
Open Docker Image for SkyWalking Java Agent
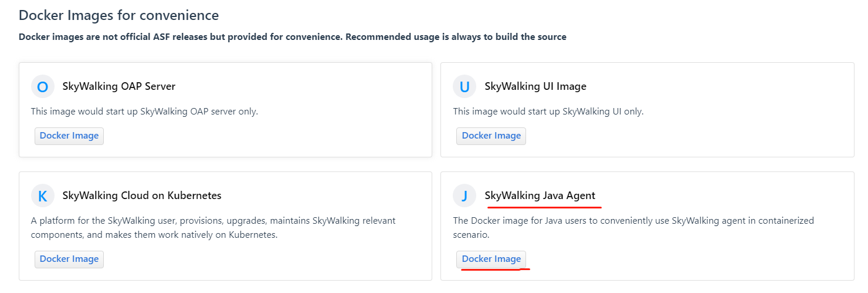coord(491,259)
